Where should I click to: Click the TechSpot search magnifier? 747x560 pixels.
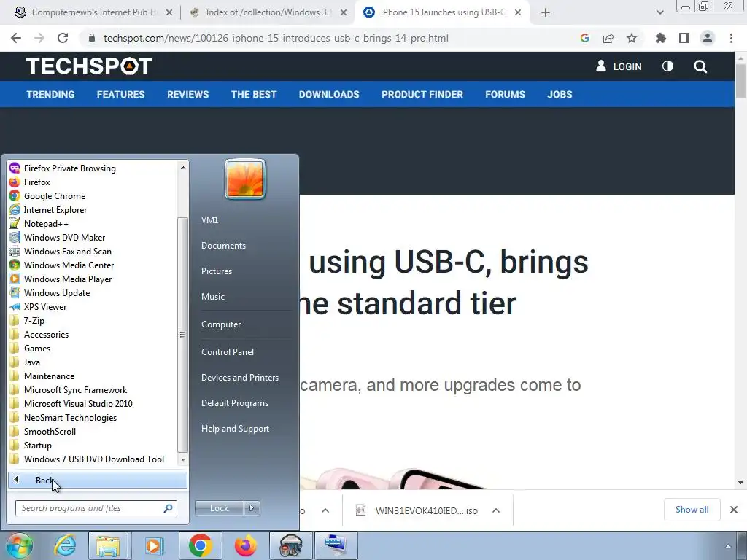coord(700,66)
